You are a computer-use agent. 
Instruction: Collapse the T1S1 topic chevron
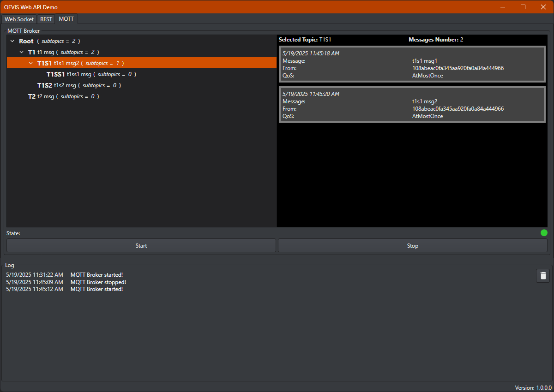[31, 63]
